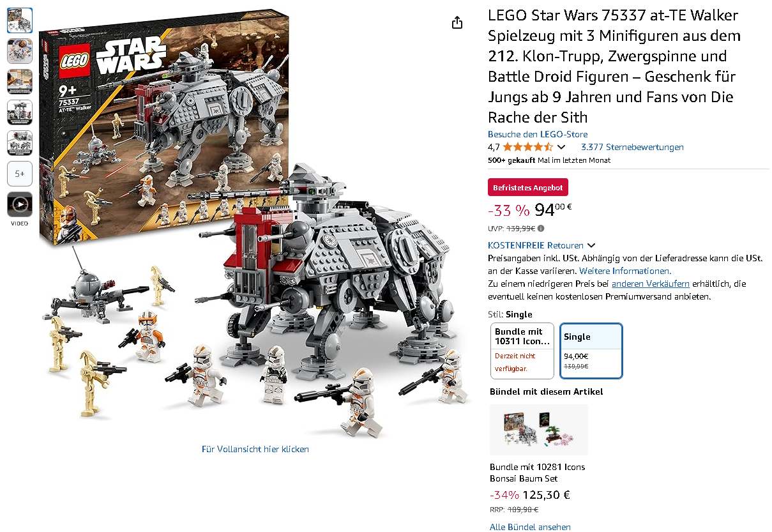The image size is (772, 532).
Task: View the third thumbnail image
Action: pyautogui.click(x=20, y=82)
